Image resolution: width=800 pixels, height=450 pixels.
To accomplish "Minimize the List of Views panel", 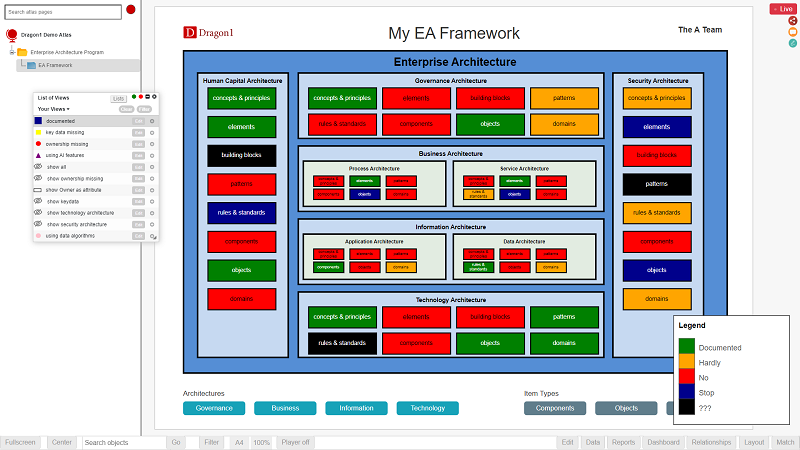I will click(147, 96).
